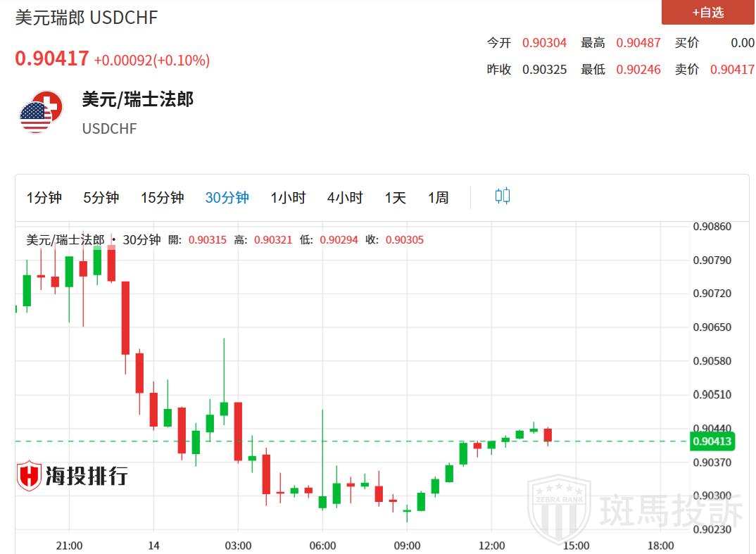Select the 30分钟 timeframe tab
Image resolution: width=756 pixels, height=554 pixels.
click(x=227, y=198)
